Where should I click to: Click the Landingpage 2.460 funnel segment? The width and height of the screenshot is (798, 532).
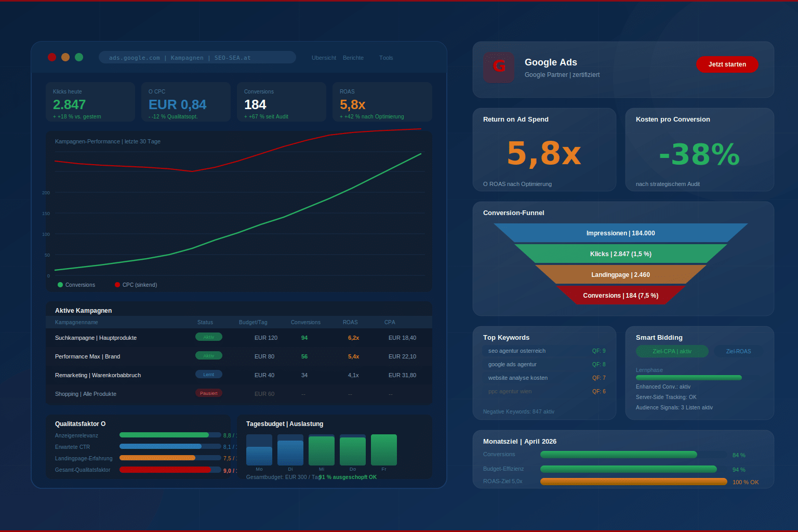point(621,274)
